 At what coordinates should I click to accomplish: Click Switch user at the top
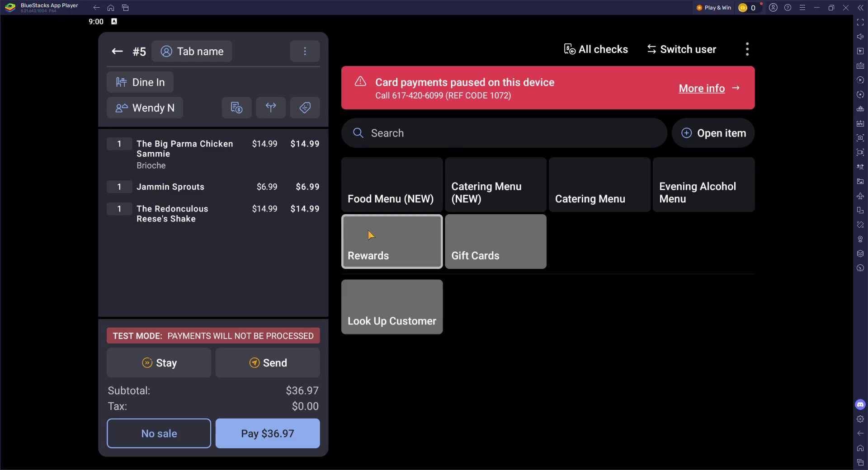point(681,49)
